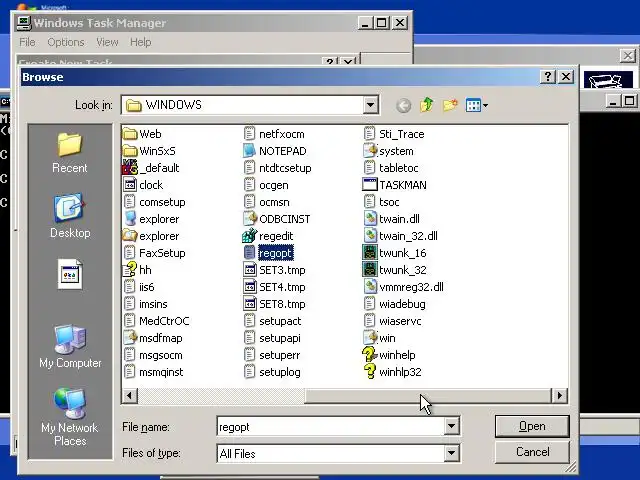This screenshot has width=640, height=480.
Task: Select the SET3.tmp file
Action: pos(274,270)
